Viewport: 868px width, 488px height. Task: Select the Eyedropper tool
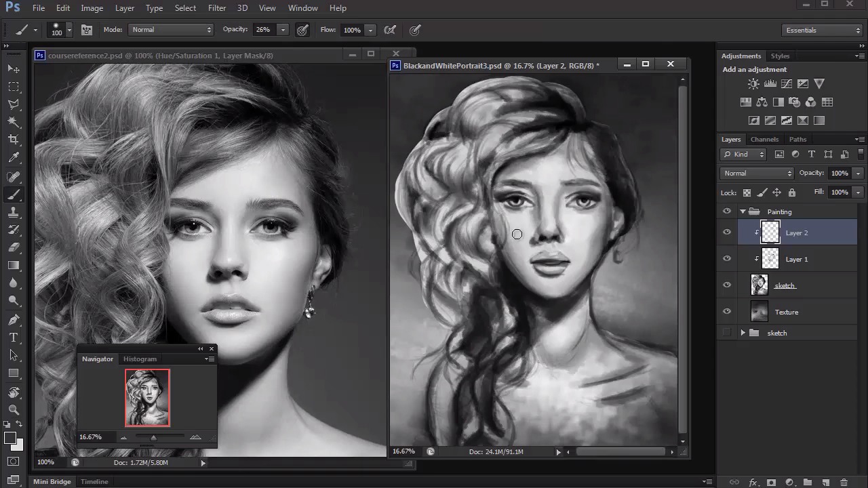14,158
